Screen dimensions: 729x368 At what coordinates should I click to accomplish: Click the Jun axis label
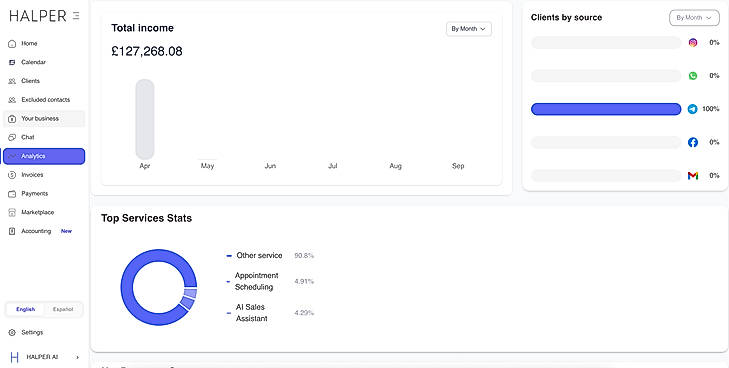pos(270,166)
